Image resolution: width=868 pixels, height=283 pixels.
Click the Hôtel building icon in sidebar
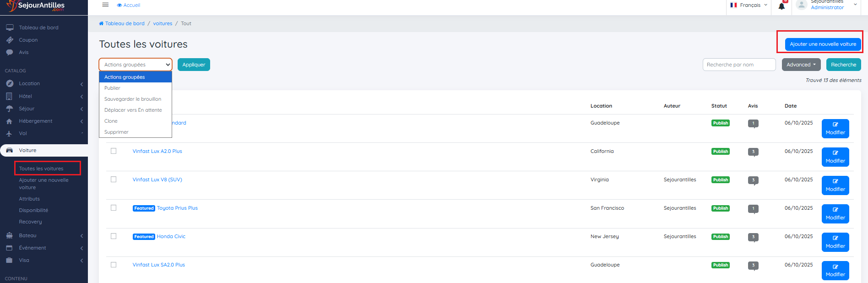click(9, 96)
